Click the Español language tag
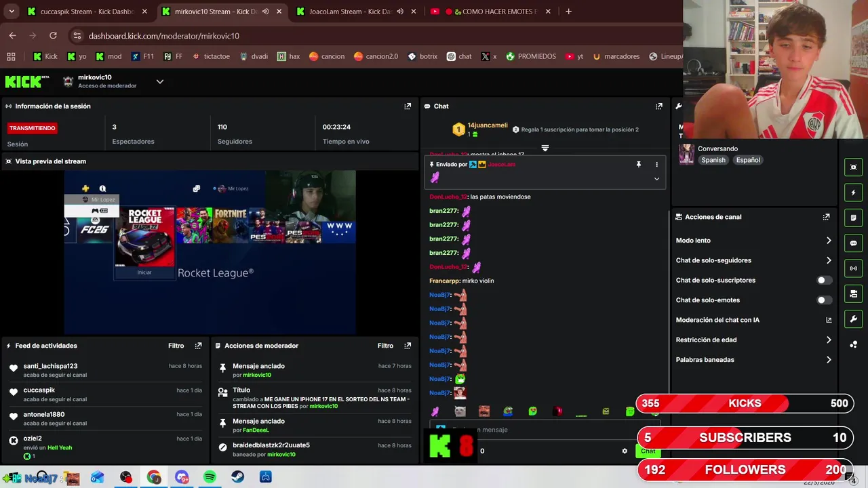 (x=748, y=160)
